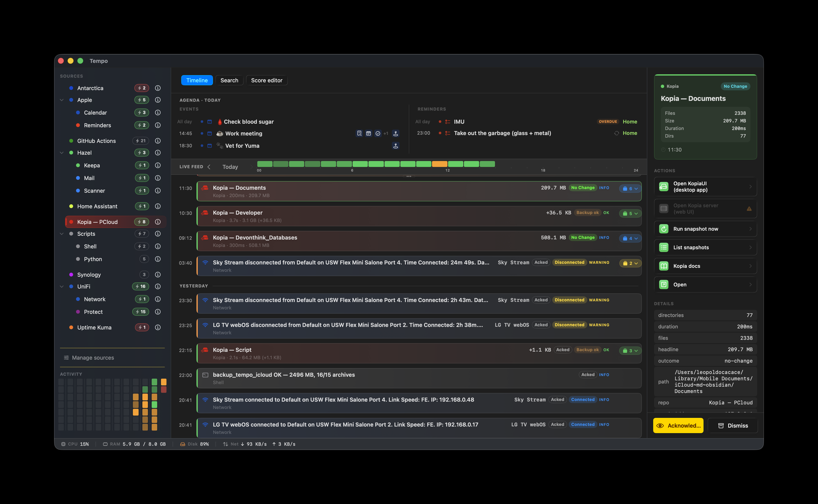This screenshot has width=818, height=504.
Task: Toggle the UniFi score badge showing 16
Action: pyautogui.click(x=141, y=286)
